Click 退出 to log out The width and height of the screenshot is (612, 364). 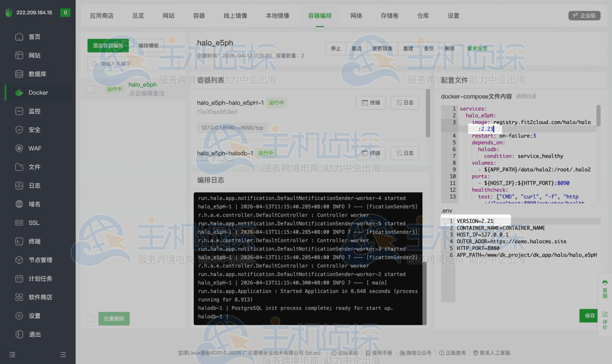pyautogui.click(x=35, y=335)
